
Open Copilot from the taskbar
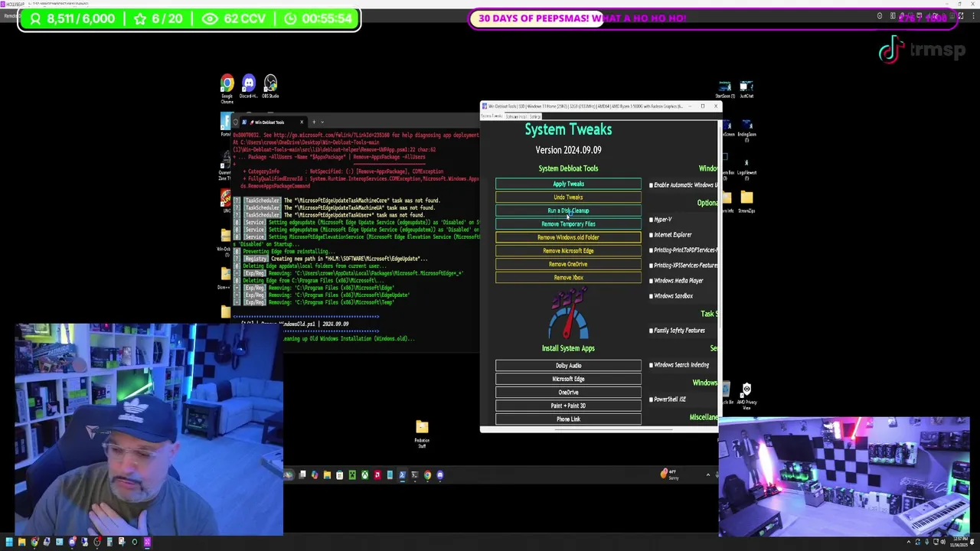point(315,475)
